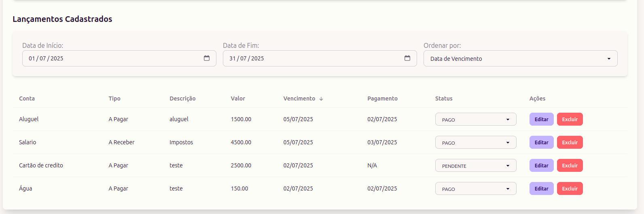Screen dimensions: 644x214
Task: Delete the Aluguel entry
Action: [x=570, y=119]
